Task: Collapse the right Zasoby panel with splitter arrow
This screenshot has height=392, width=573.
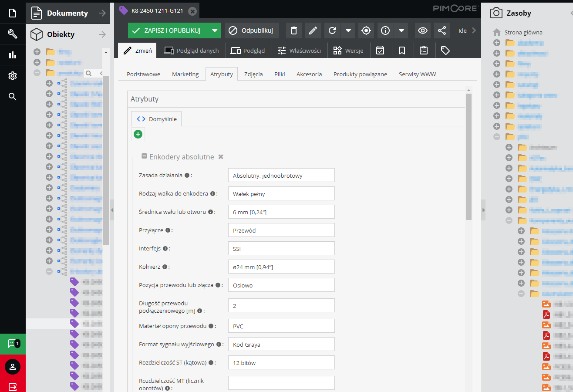Action: (483, 210)
